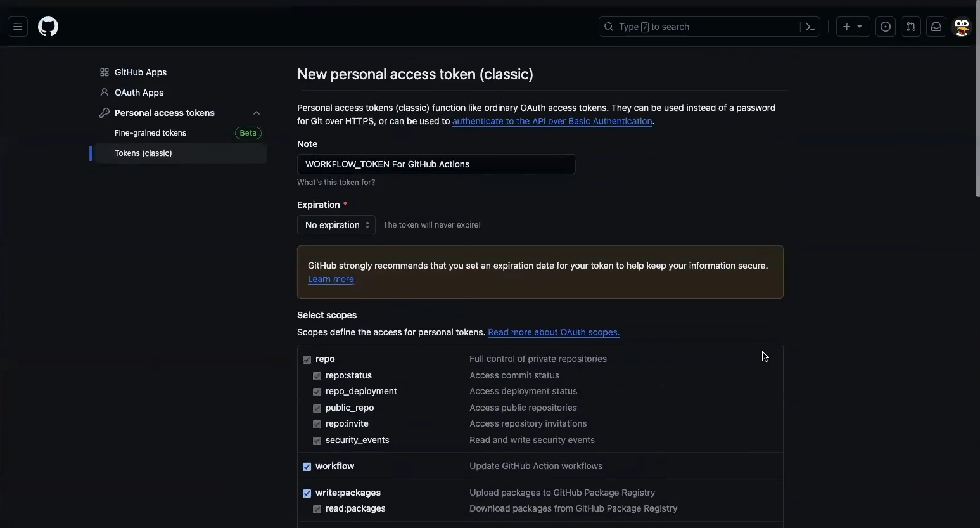Image resolution: width=980 pixels, height=528 pixels.
Task: Click into the Note text field
Action: (436, 164)
